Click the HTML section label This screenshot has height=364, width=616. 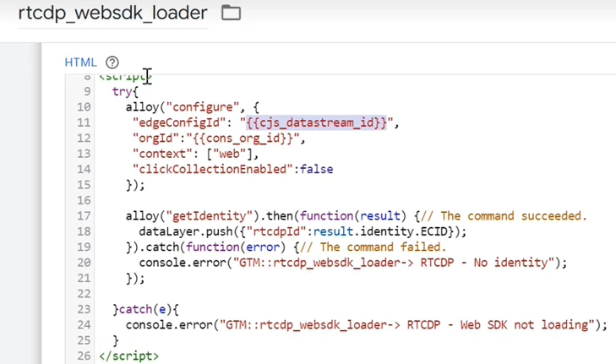80,62
